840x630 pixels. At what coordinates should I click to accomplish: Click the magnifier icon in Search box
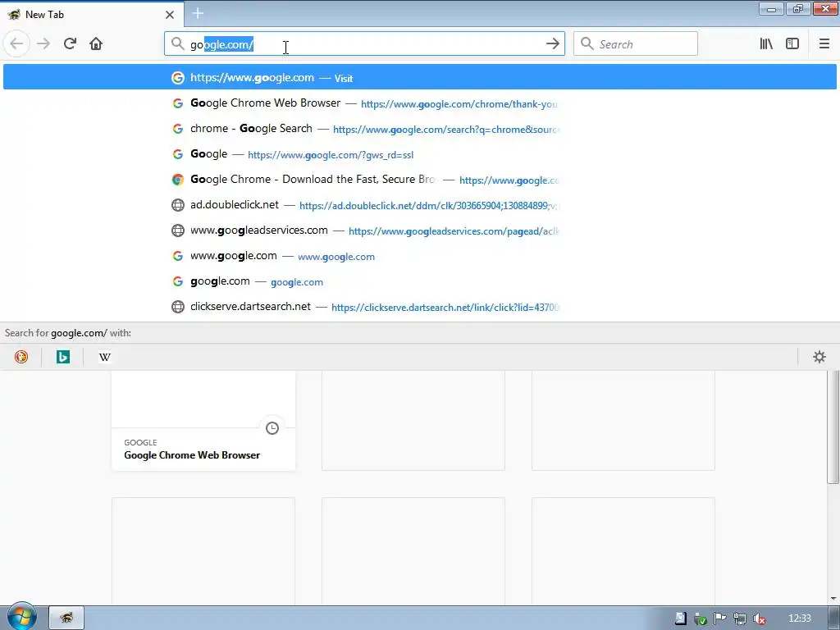click(587, 44)
